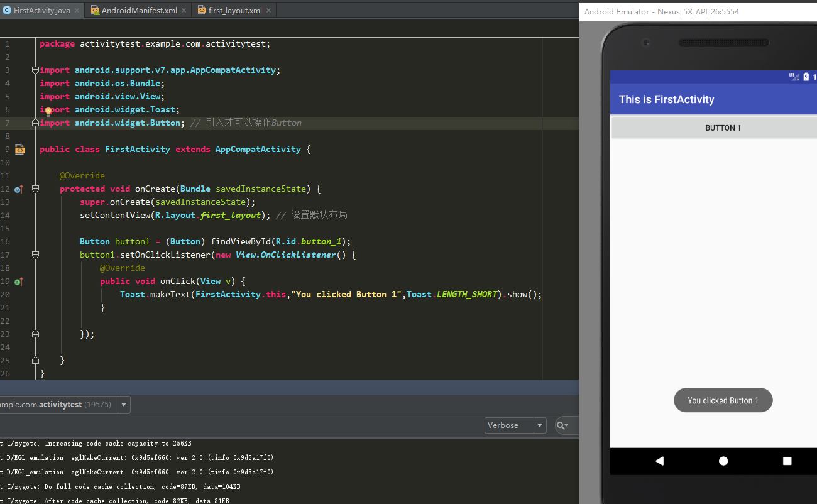The width and height of the screenshot is (817, 504).
Task: Click the battery icon in emulator status bar
Action: [x=806, y=77]
